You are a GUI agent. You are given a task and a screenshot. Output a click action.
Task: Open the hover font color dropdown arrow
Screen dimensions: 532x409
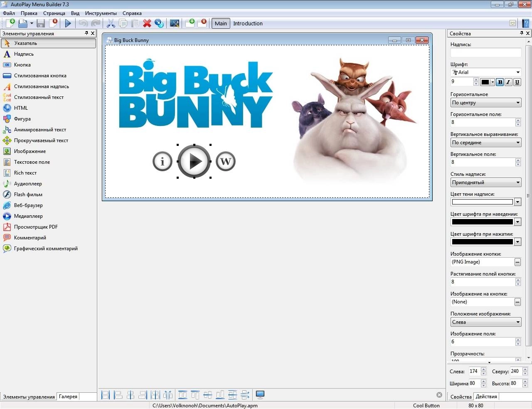517,222
